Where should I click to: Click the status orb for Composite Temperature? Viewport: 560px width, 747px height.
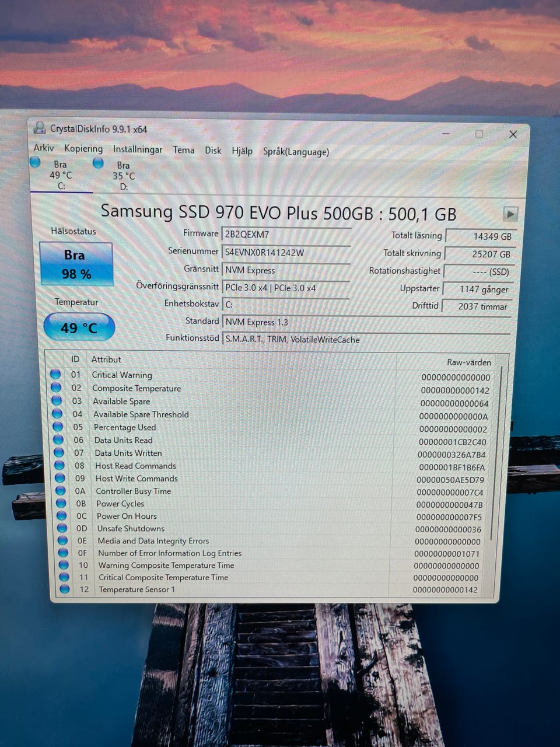point(56,387)
